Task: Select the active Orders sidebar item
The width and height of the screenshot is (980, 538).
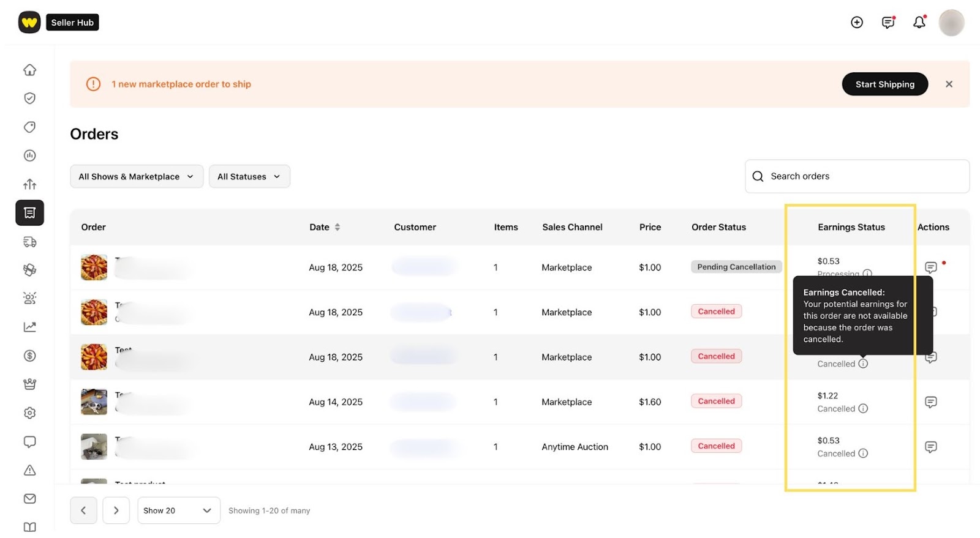Action: (x=29, y=213)
